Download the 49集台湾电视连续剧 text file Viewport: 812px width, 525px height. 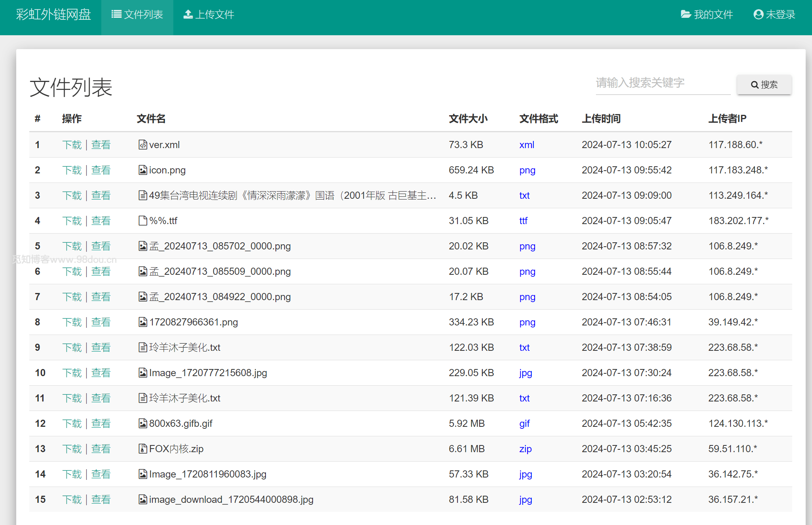(72, 196)
